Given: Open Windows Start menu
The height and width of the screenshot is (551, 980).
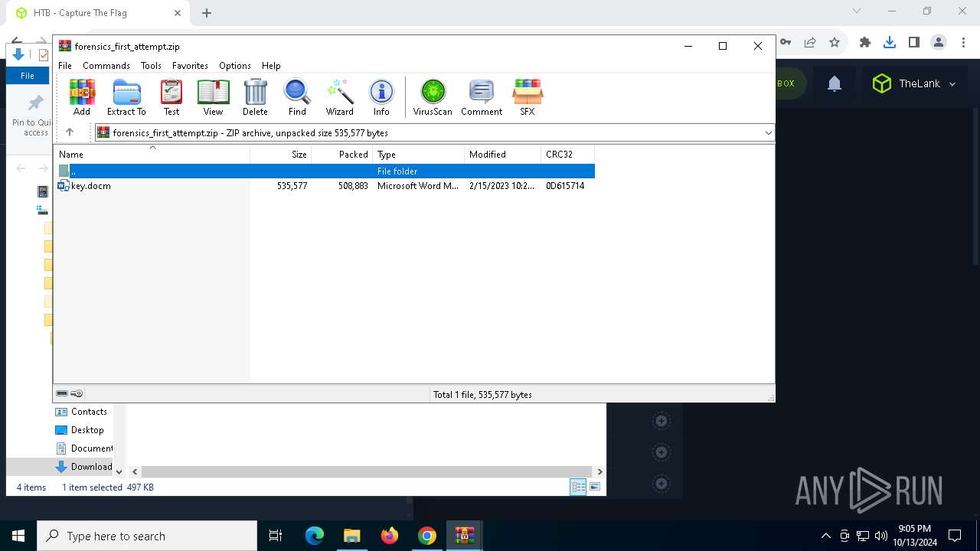Looking at the screenshot, I should [x=18, y=536].
